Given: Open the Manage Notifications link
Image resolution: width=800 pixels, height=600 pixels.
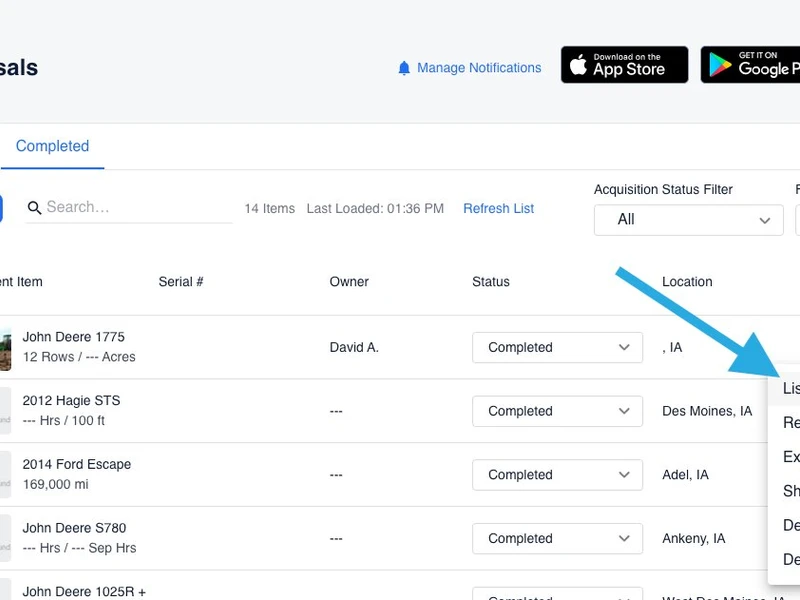Looking at the screenshot, I should 479,68.
